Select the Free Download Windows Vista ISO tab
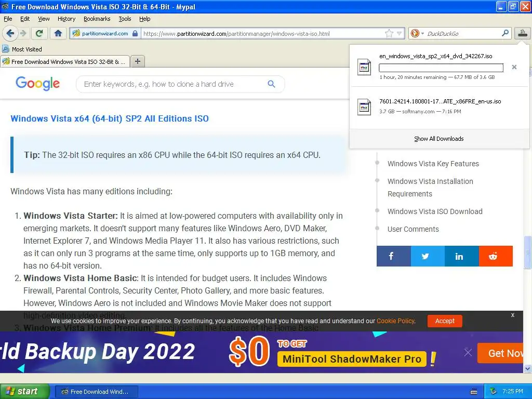This screenshot has height=399, width=532. [x=65, y=61]
